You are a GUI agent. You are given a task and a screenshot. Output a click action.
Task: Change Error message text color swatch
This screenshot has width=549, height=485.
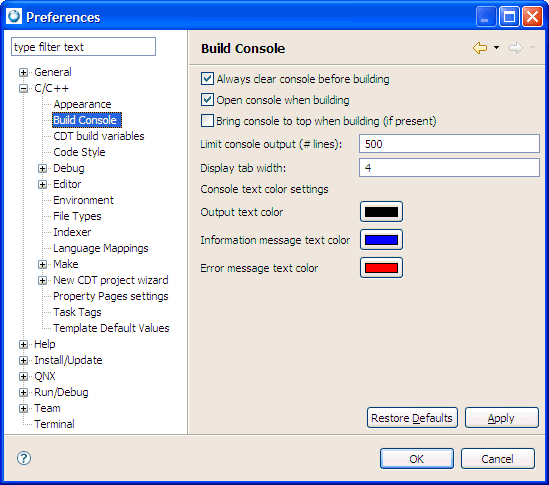click(381, 268)
